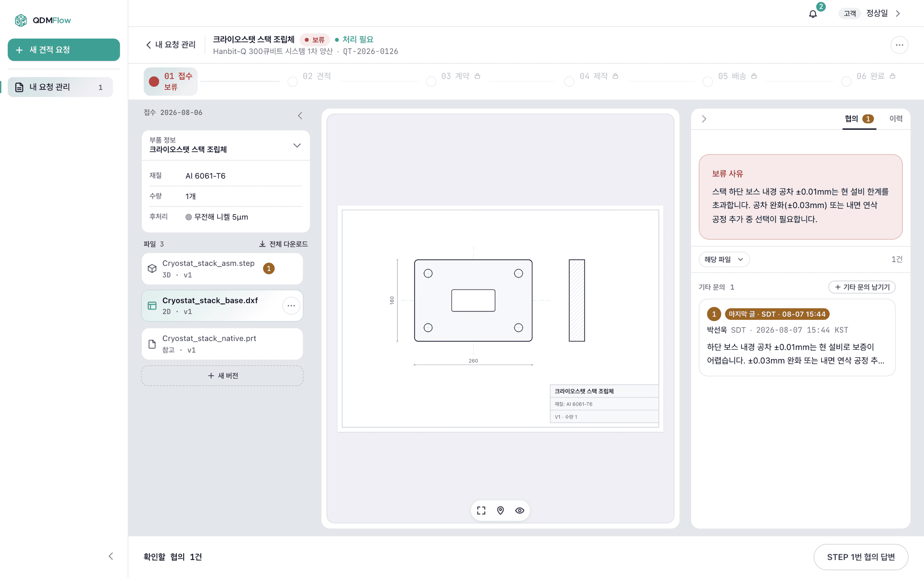The image size is (924, 578).
Task: Click the lock icon next to 05 배송
Action: [754, 76]
